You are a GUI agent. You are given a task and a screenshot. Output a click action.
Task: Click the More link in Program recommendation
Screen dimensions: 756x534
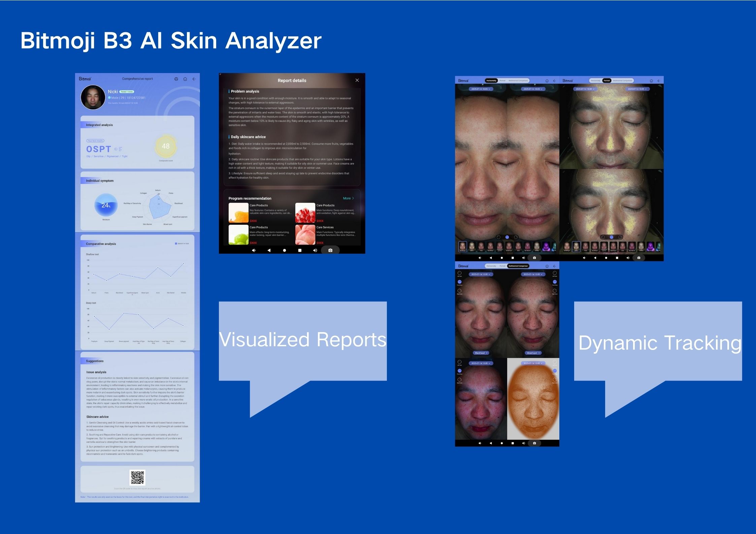point(348,199)
